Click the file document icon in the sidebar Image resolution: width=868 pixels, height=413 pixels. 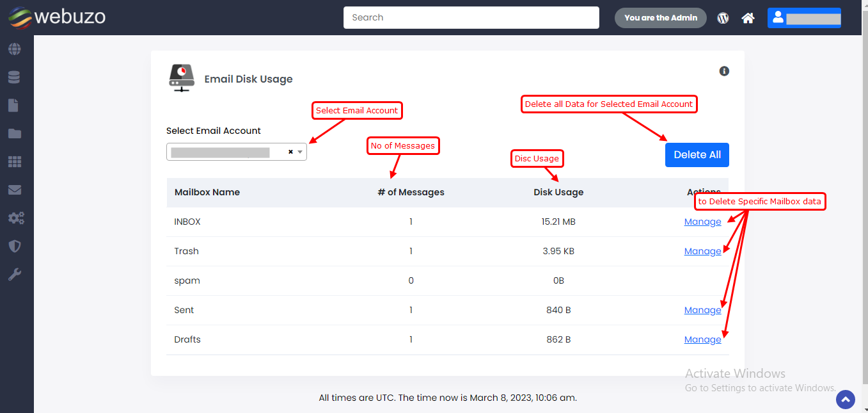click(x=13, y=106)
